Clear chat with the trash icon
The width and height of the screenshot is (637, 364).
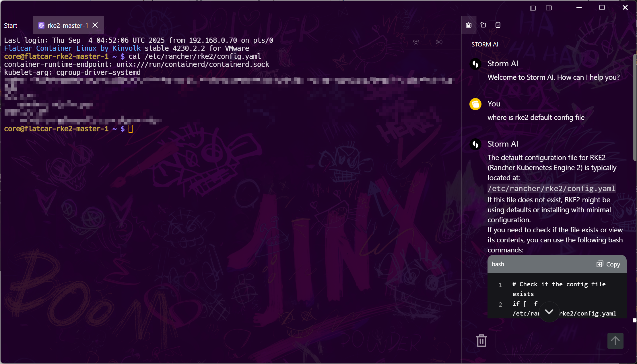pos(481,340)
